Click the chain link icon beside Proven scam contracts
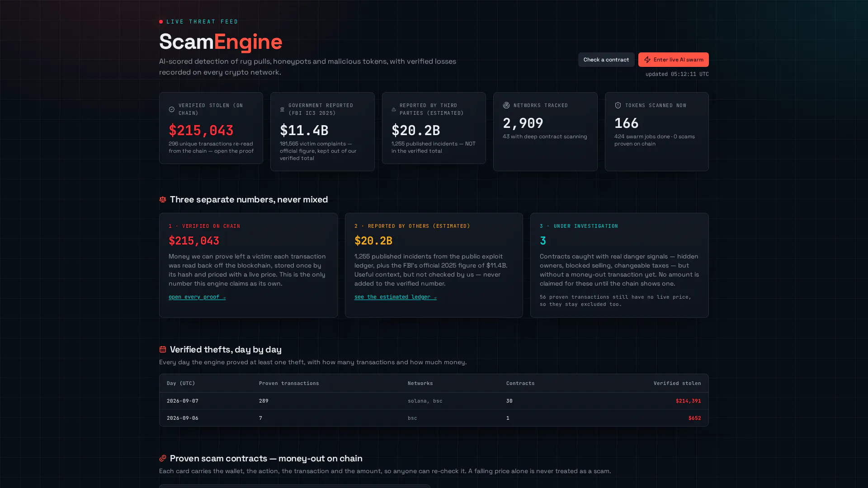Viewport: 868px width, 488px height. pyautogui.click(x=163, y=458)
